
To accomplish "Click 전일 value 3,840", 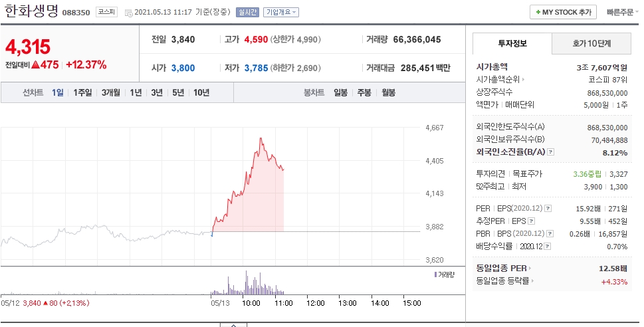I will tap(183, 39).
